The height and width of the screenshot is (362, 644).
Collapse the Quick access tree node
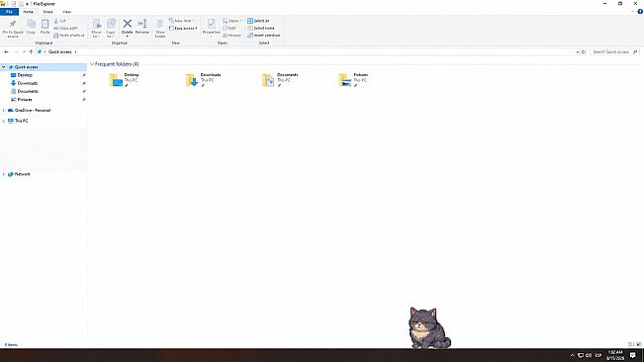tap(4, 67)
